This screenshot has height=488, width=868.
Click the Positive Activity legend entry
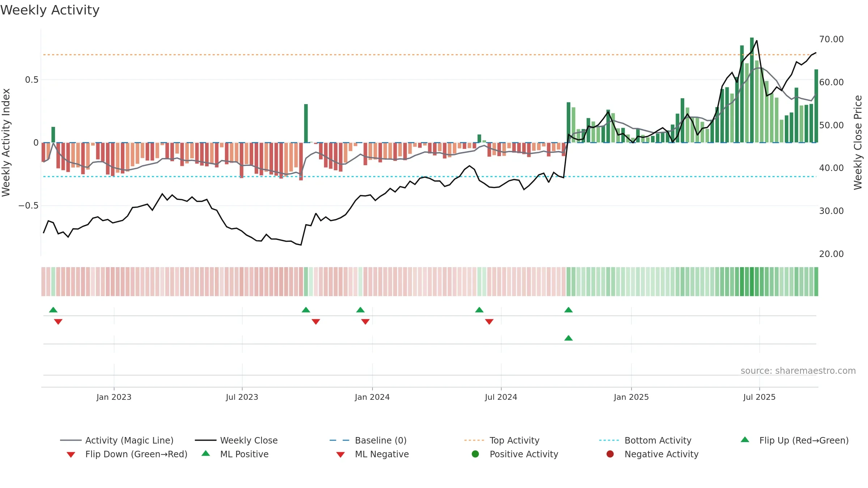515,454
